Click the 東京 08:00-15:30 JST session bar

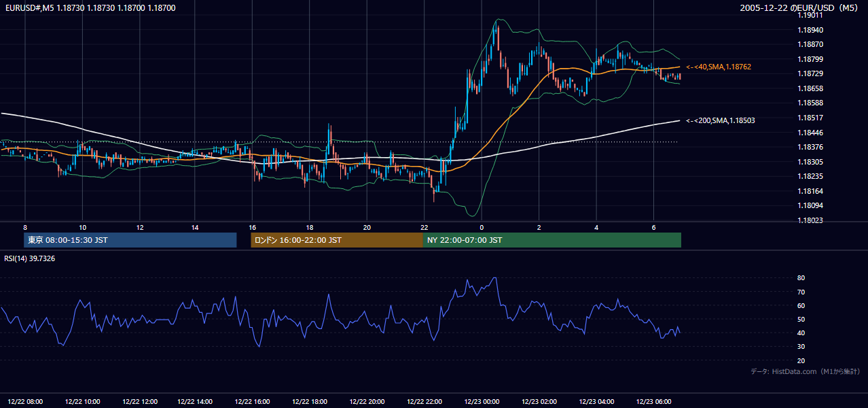point(130,240)
